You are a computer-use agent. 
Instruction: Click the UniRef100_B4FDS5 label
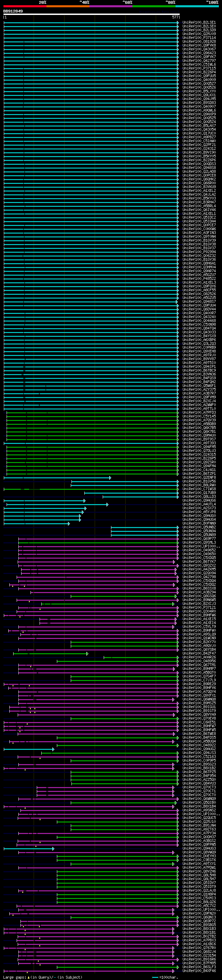click(199, 738)
